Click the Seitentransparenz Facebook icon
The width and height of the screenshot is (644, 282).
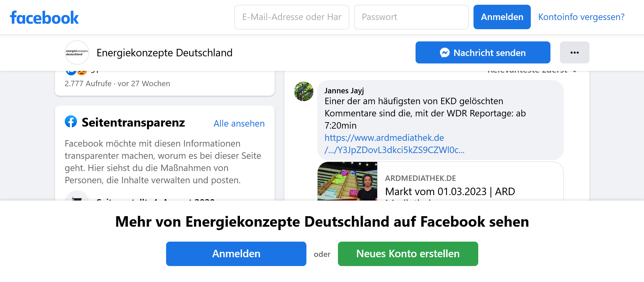[71, 121]
